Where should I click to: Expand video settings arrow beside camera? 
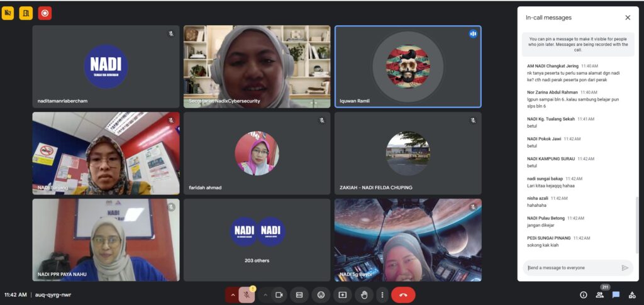click(x=265, y=294)
